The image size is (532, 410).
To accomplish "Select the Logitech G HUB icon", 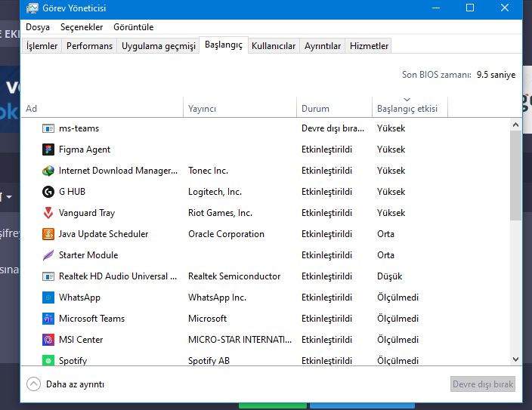I will (48, 192).
